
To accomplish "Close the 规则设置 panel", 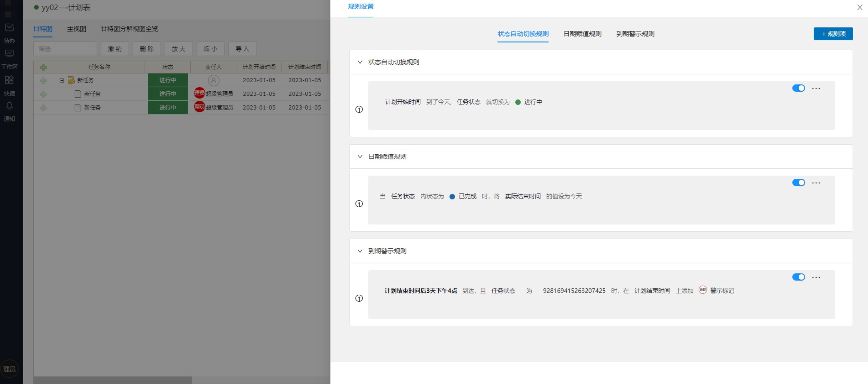I will point(860,7).
